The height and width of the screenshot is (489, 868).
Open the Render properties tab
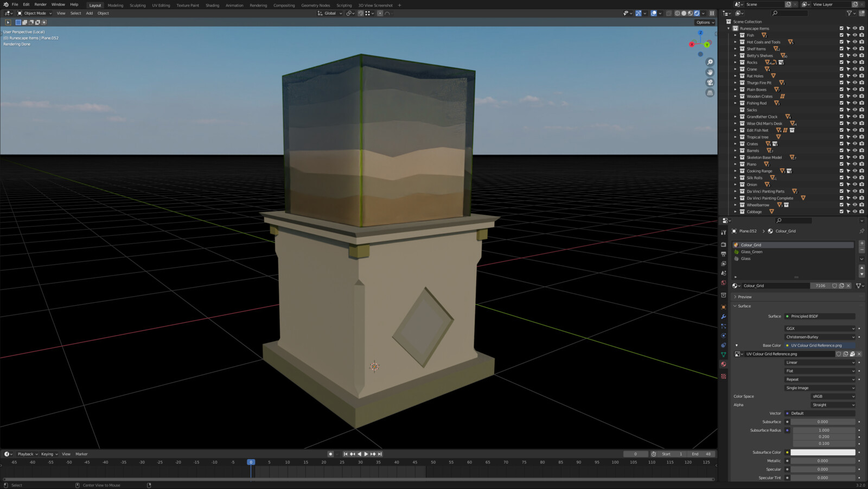click(723, 244)
